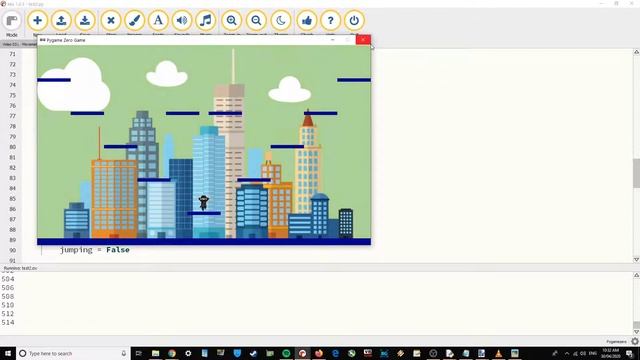The width and height of the screenshot is (640, 360).
Task: Show hidden system tray icons
Action: point(567,353)
